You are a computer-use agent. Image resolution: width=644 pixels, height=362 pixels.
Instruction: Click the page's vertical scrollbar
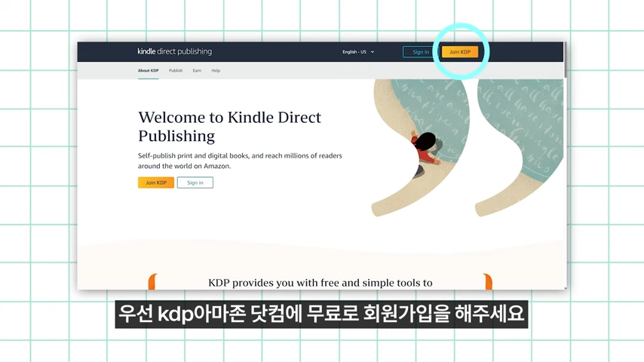point(566,60)
